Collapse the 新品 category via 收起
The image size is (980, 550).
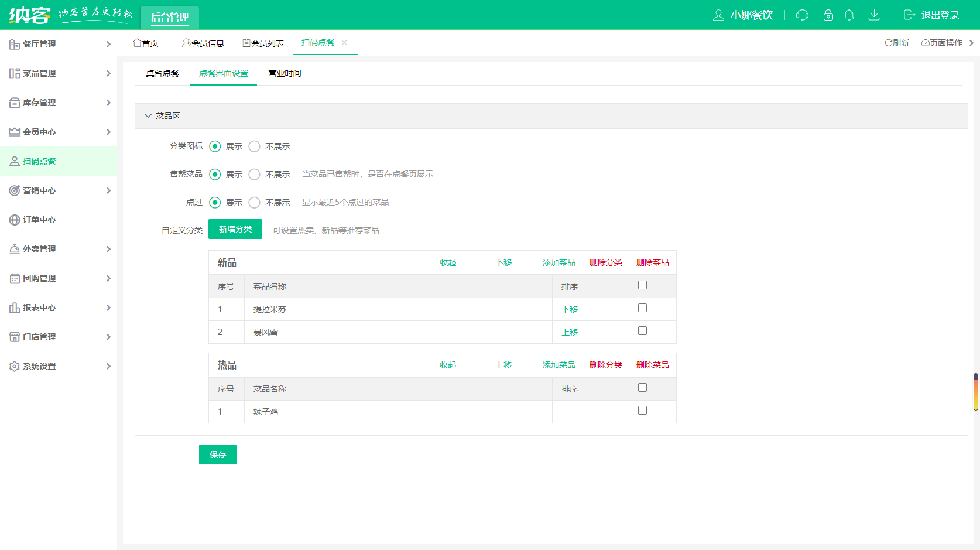click(x=447, y=262)
